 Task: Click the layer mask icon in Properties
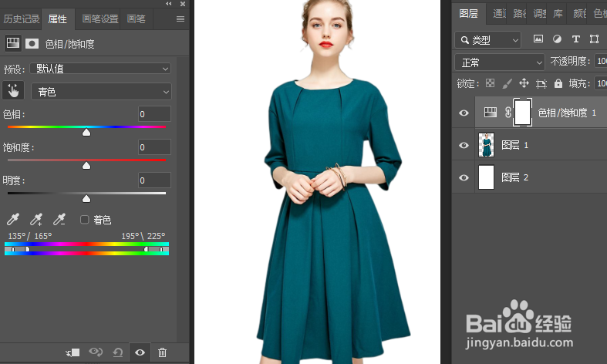click(x=32, y=44)
